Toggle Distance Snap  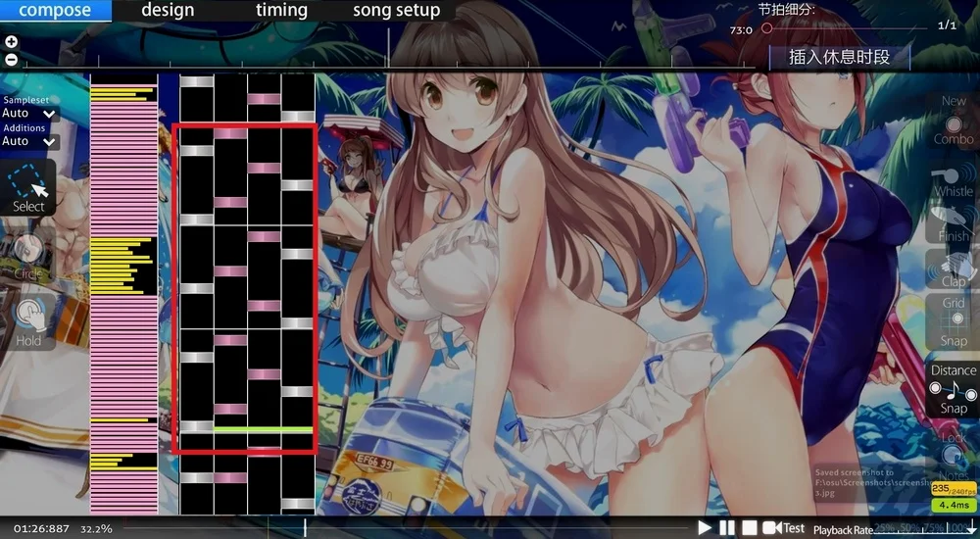click(x=954, y=389)
